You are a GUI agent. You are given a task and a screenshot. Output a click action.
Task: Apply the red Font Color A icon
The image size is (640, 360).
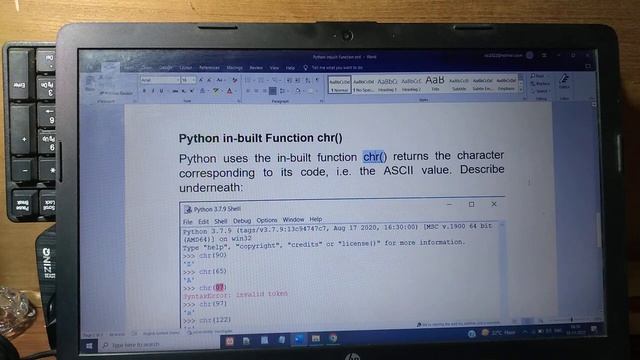coord(229,91)
